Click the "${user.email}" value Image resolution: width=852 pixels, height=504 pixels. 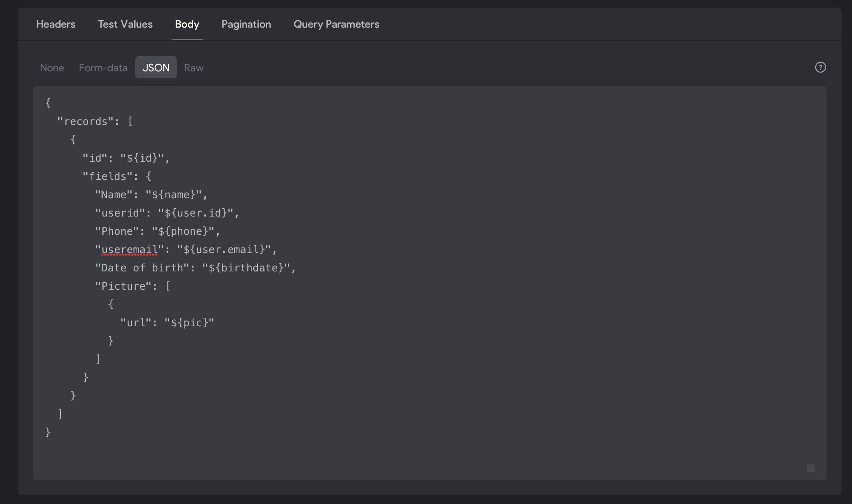coord(223,249)
